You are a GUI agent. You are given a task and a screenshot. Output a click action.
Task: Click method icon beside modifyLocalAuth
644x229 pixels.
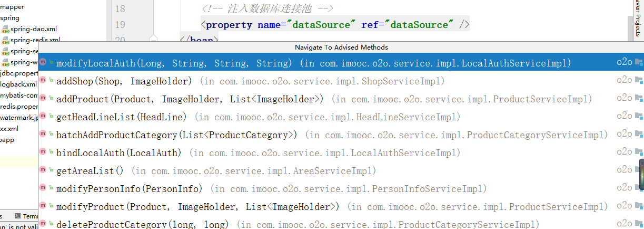[43, 63]
